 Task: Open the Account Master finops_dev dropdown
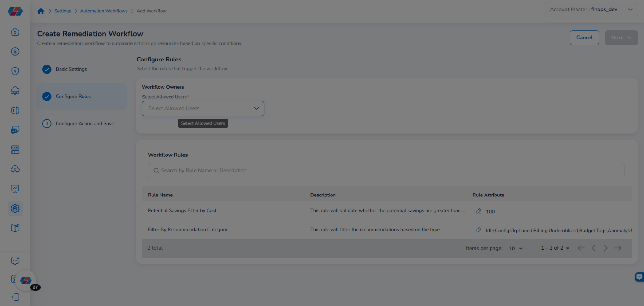pyautogui.click(x=590, y=10)
